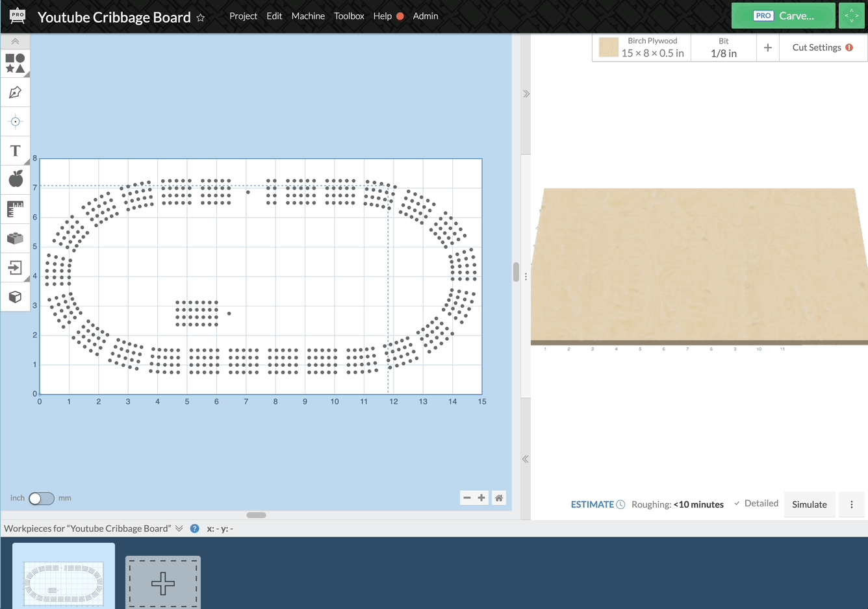Select the drill point tool
This screenshot has width=868, height=609.
tap(15, 121)
